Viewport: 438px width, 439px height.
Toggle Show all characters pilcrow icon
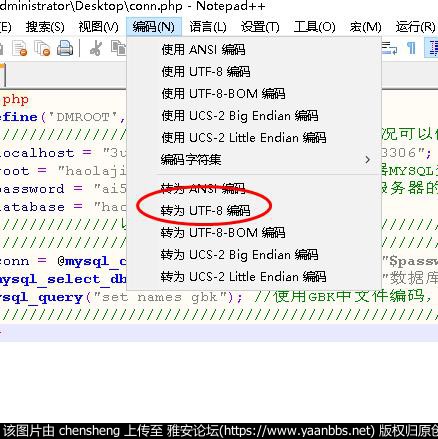411,49
